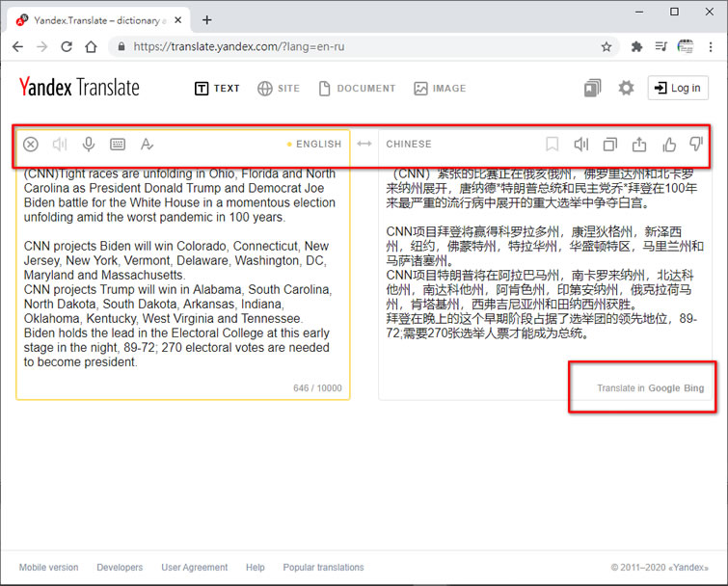
Task: Clear the source text with the X icon
Action: click(x=31, y=145)
